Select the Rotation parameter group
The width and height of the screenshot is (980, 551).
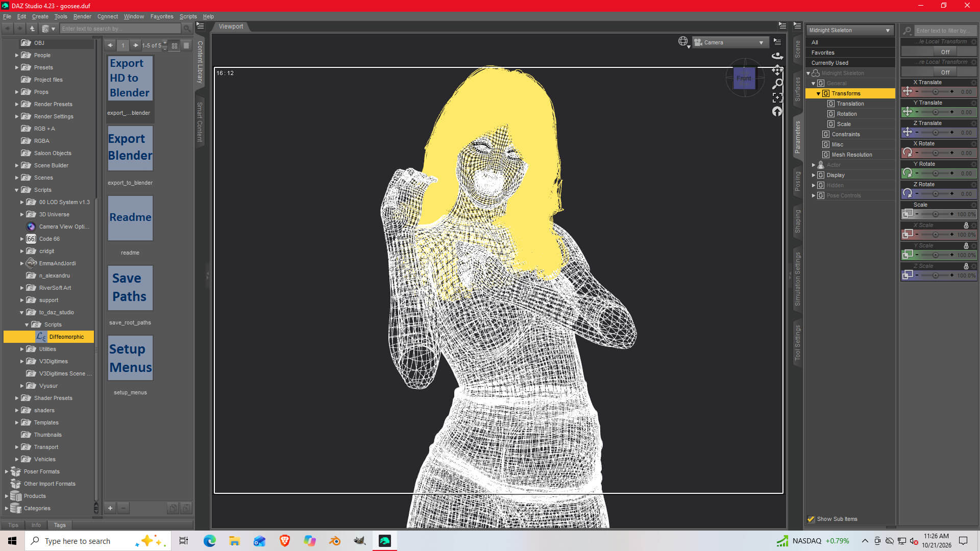tap(847, 114)
